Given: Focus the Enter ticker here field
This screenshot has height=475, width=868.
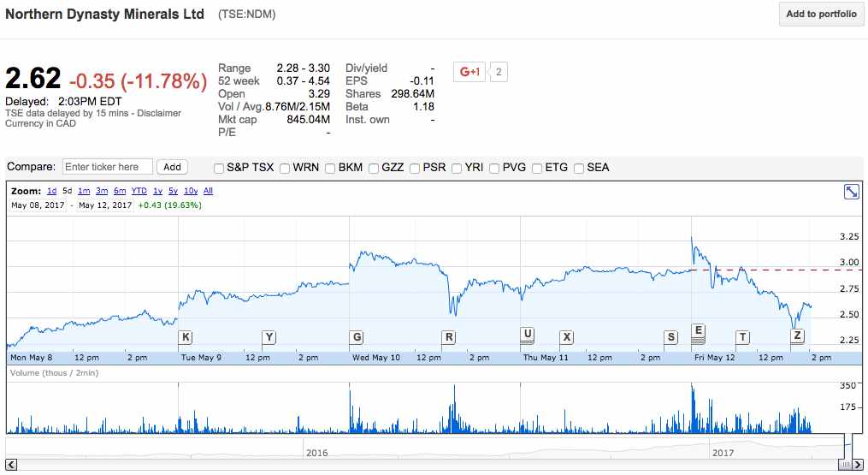Looking at the screenshot, I should [107, 167].
